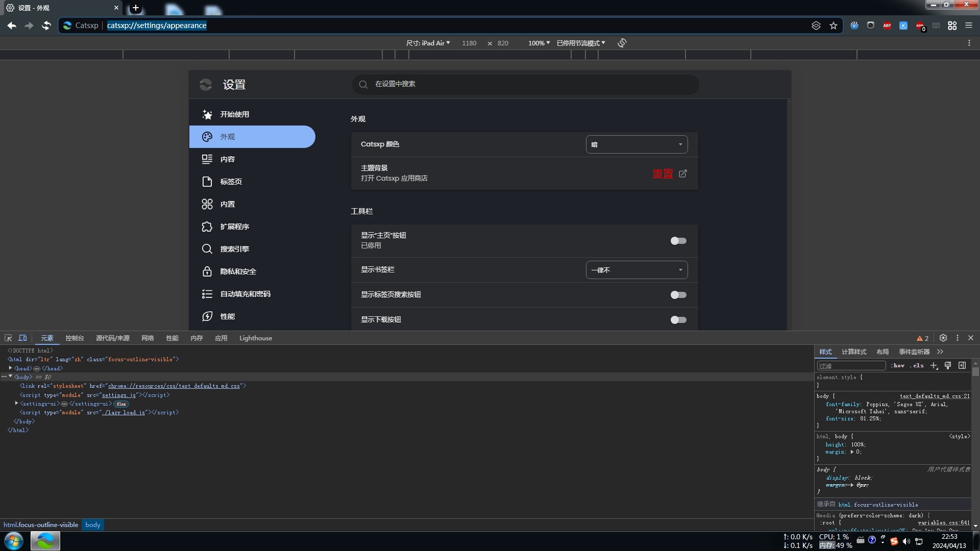
Task: Open the DevTools three-dot customize menu
Action: pyautogui.click(x=958, y=338)
